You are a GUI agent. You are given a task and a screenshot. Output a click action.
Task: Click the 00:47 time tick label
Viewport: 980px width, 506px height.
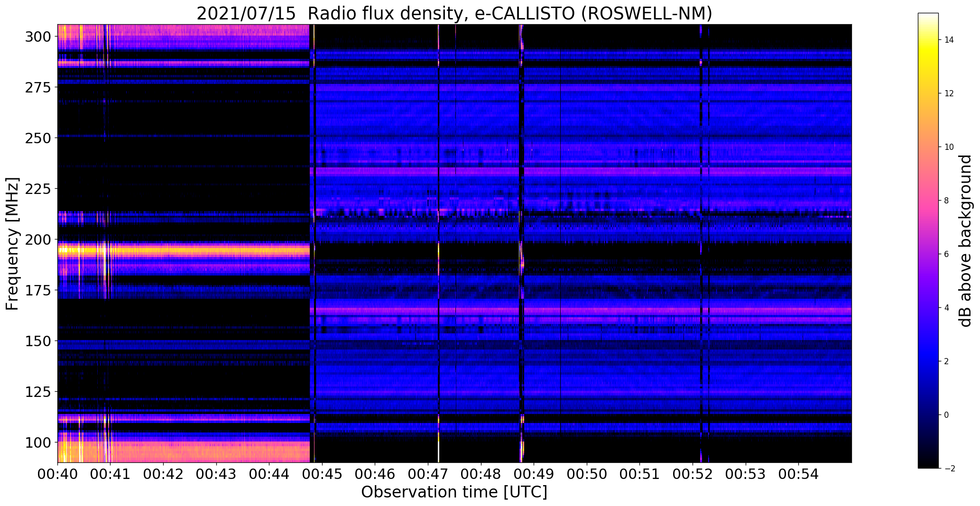[x=428, y=474]
